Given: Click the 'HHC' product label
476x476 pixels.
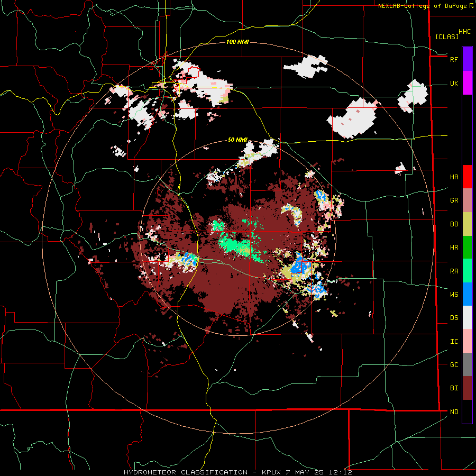Looking at the screenshot, I should tap(465, 32).
